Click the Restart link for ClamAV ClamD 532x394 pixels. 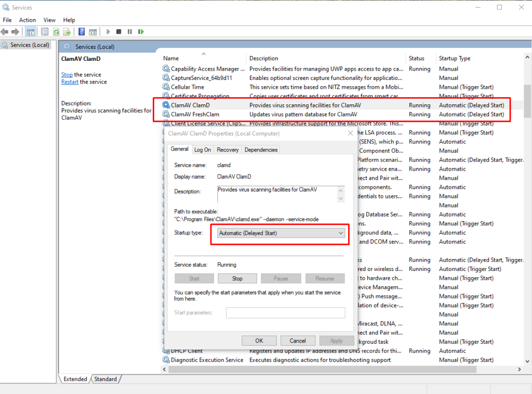69,81
